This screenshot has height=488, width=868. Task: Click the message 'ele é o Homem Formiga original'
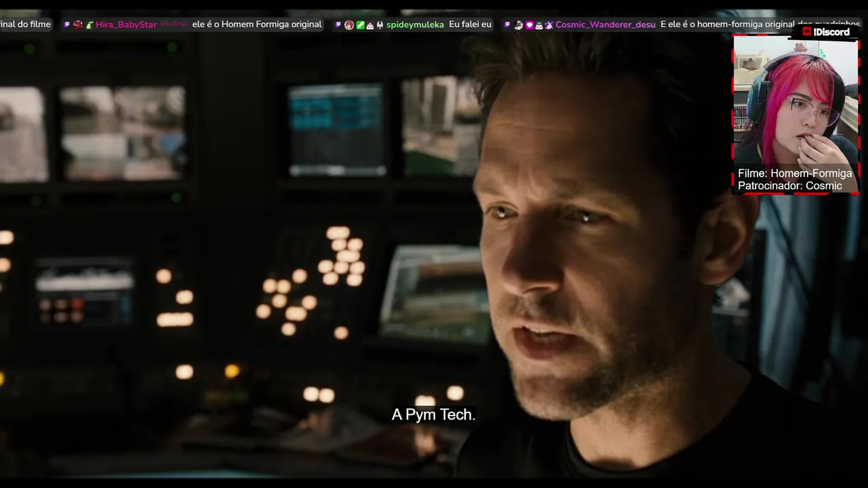click(257, 24)
